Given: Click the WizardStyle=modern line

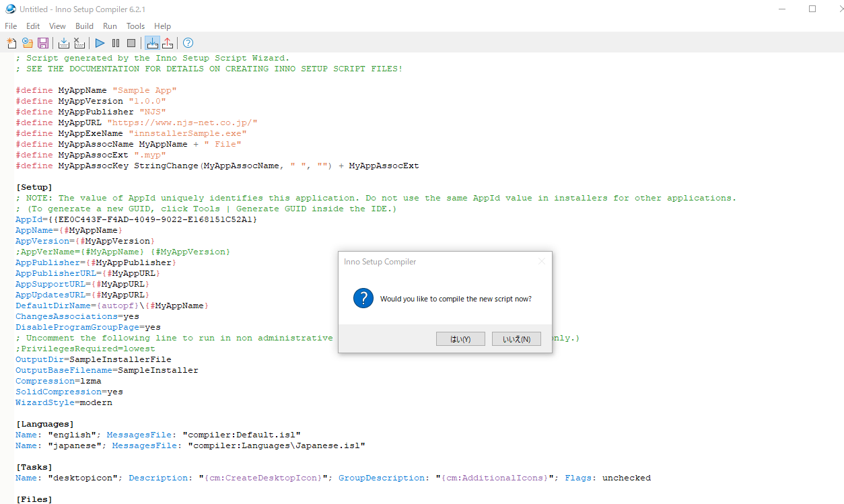Looking at the screenshot, I should 64,402.
